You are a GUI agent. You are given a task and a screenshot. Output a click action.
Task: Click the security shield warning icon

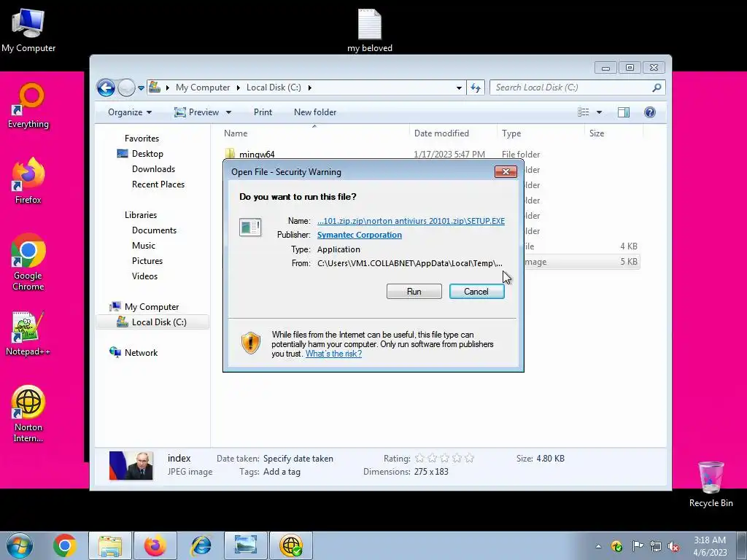click(x=251, y=343)
